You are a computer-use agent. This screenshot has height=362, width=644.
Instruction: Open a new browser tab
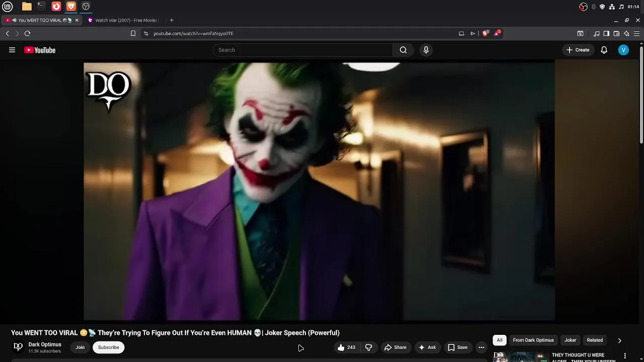(x=172, y=20)
